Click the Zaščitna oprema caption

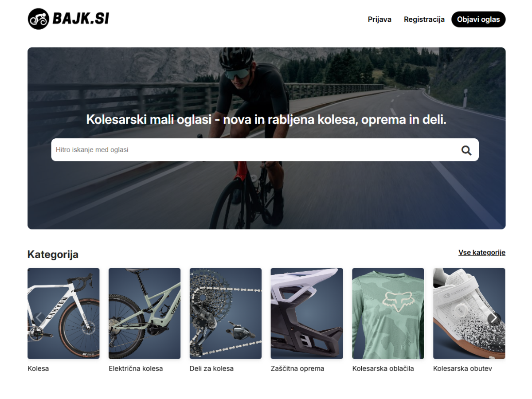click(x=297, y=368)
